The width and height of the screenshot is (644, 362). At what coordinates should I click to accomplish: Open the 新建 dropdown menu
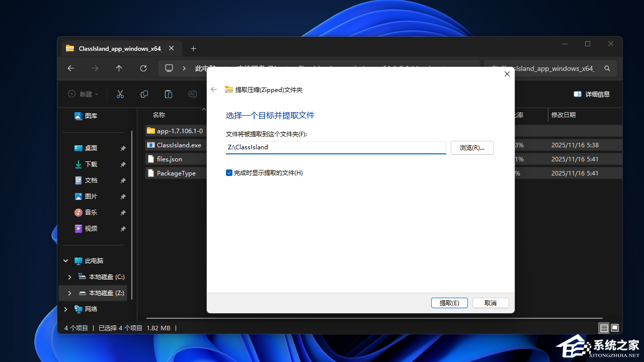[83, 94]
